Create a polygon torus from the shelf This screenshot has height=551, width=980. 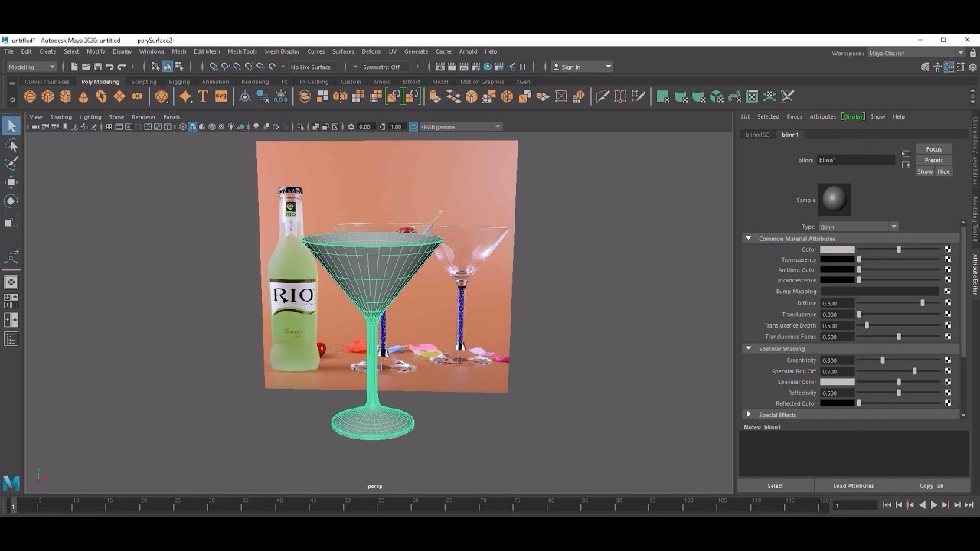101,96
